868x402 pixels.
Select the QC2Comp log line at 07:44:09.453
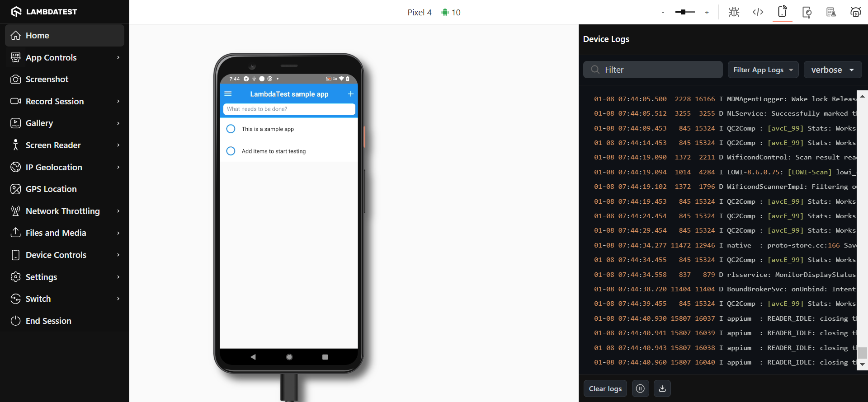(x=725, y=128)
